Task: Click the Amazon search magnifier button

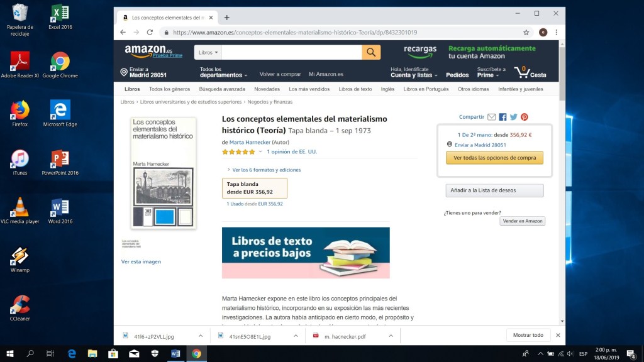Action: pos(371,52)
